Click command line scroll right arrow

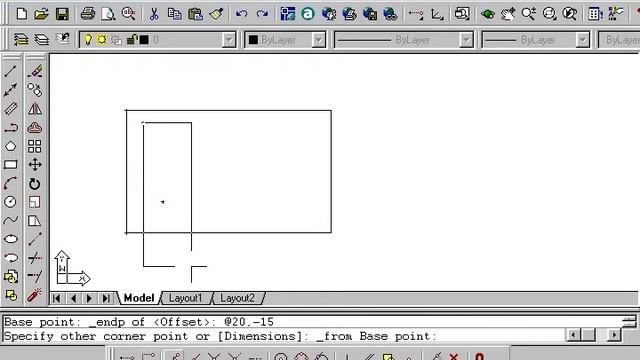[614, 336]
